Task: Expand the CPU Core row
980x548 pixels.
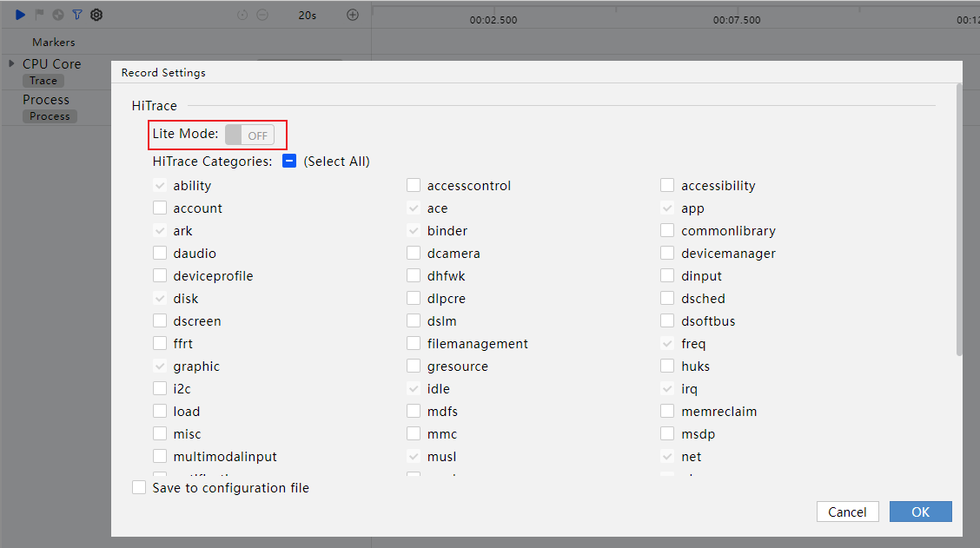Action: 11,63
